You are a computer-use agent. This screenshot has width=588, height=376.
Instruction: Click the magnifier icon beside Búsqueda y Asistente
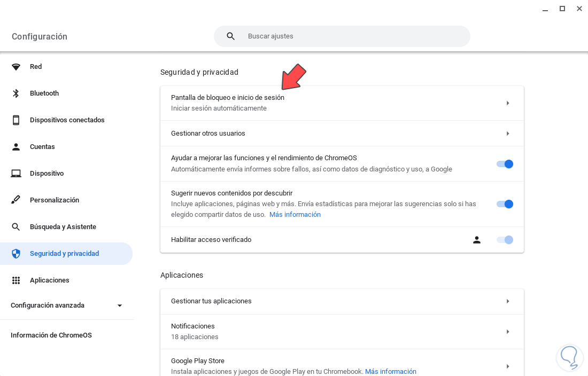tap(16, 227)
